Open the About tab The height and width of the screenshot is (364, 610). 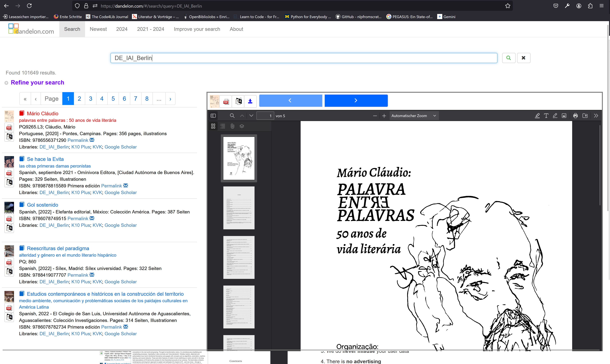point(236,29)
